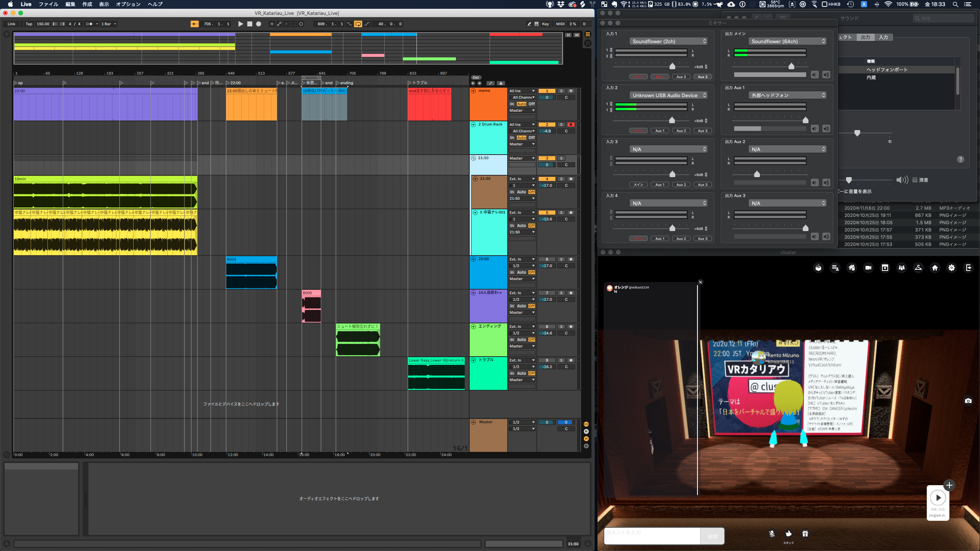Click the exit room icon in cluster
Image resolution: width=980 pixels, height=551 pixels.
pyautogui.click(x=969, y=268)
